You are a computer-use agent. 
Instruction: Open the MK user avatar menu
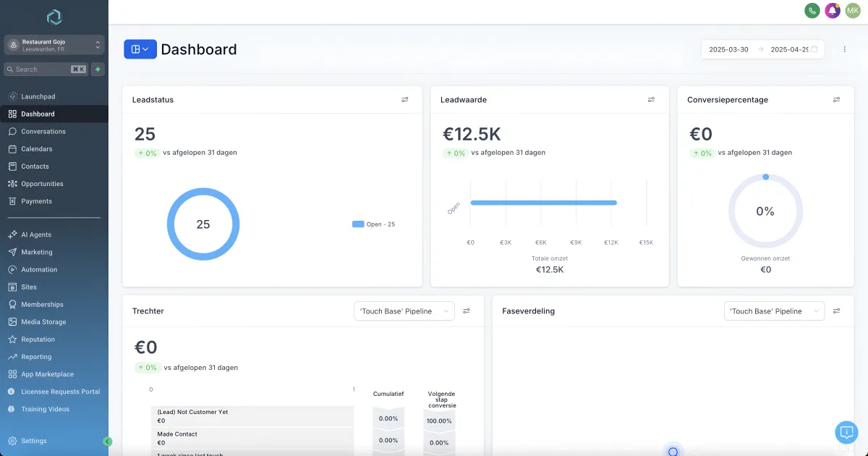click(853, 11)
